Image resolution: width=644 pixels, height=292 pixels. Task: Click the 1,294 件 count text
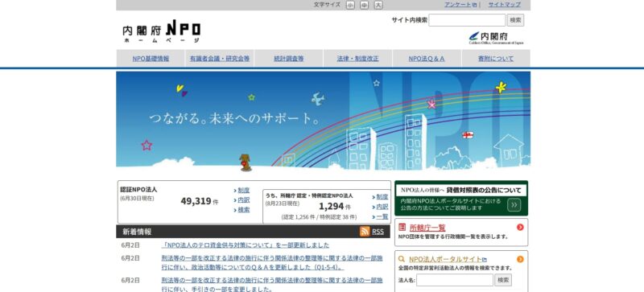[x=335, y=206]
